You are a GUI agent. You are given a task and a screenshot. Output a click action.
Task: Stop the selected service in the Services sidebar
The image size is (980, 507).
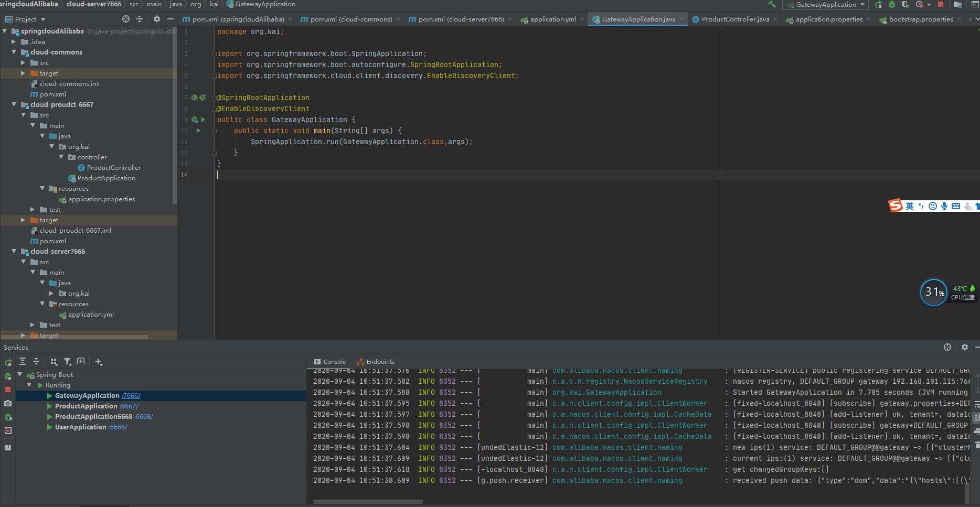click(x=8, y=390)
